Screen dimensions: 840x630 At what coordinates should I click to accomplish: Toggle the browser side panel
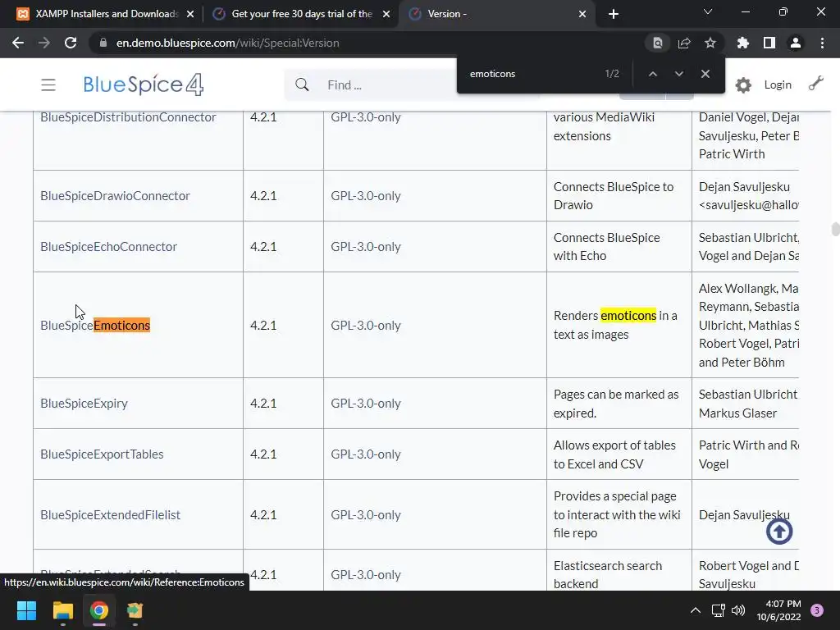[769, 43]
